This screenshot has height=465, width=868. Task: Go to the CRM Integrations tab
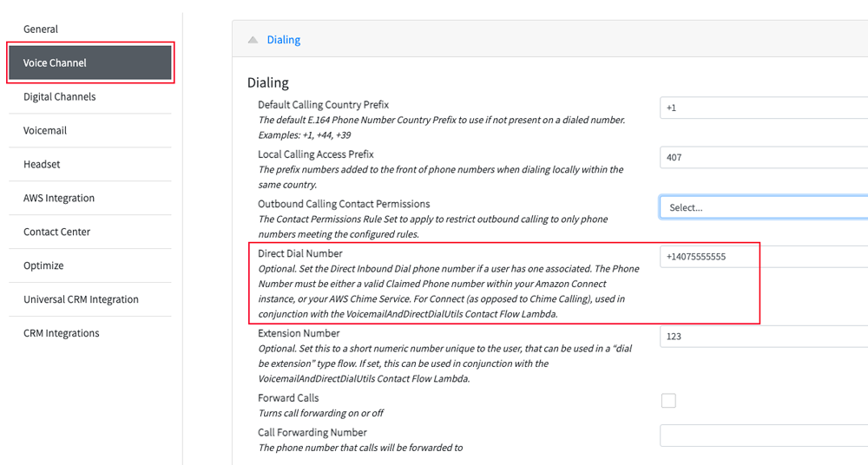coord(90,333)
